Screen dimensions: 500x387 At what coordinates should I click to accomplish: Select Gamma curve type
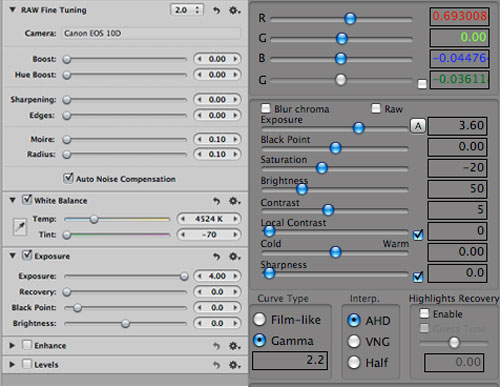[260, 340]
